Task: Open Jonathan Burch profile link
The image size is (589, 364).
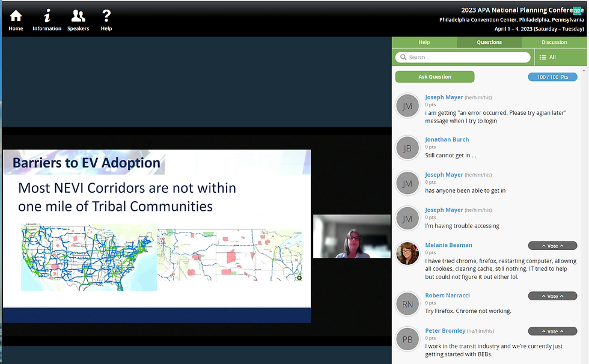Action: click(x=447, y=139)
